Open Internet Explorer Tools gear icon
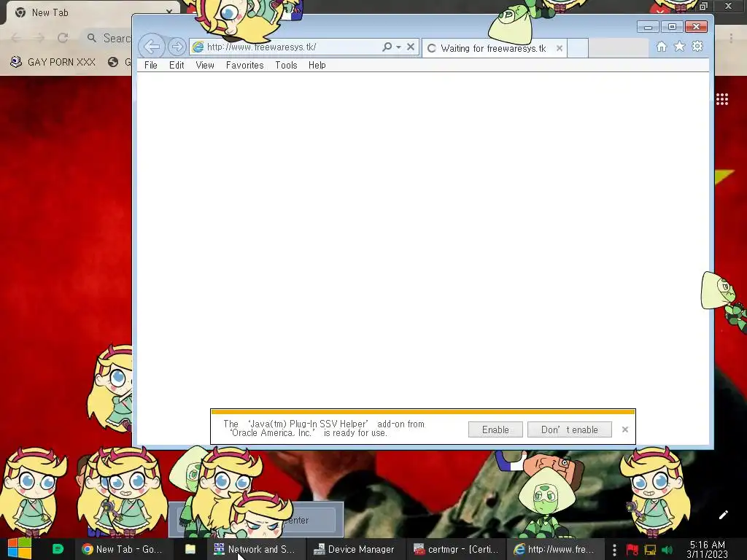This screenshot has height=560, width=747. (x=697, y=46)
